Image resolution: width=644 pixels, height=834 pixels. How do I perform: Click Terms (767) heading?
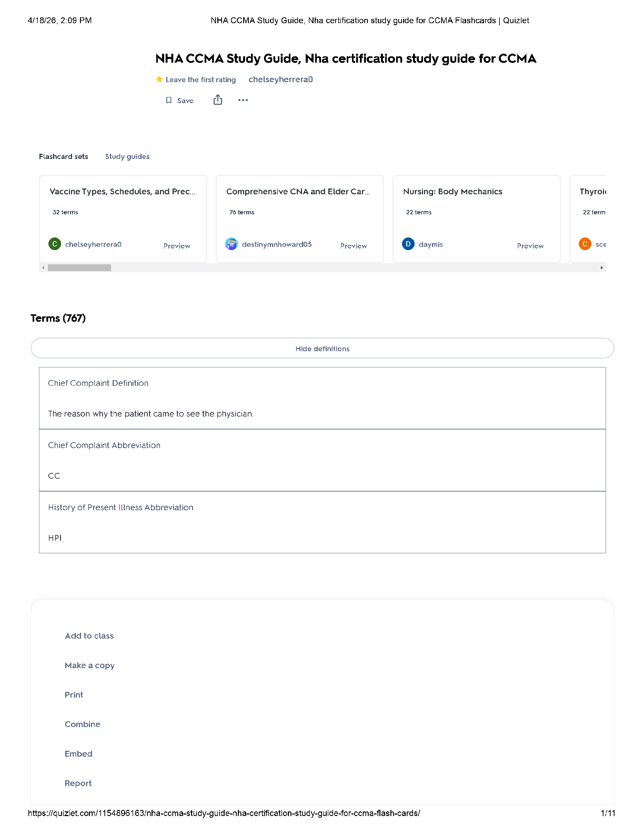pyautogui.click(x=58, y=318)
